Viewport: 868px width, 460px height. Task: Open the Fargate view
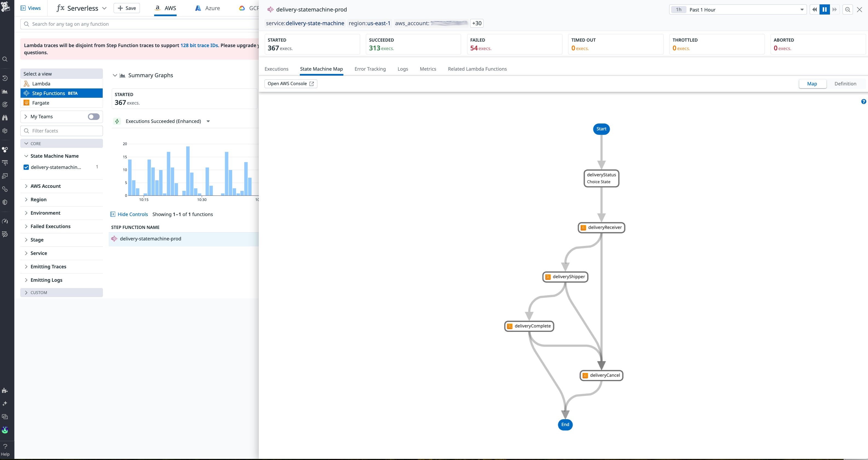(41, 103)
